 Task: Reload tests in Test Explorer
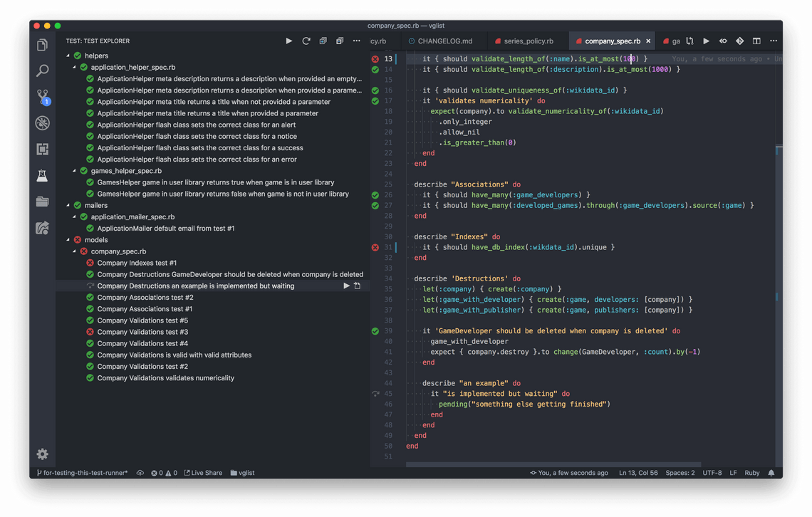click(306, 41)
